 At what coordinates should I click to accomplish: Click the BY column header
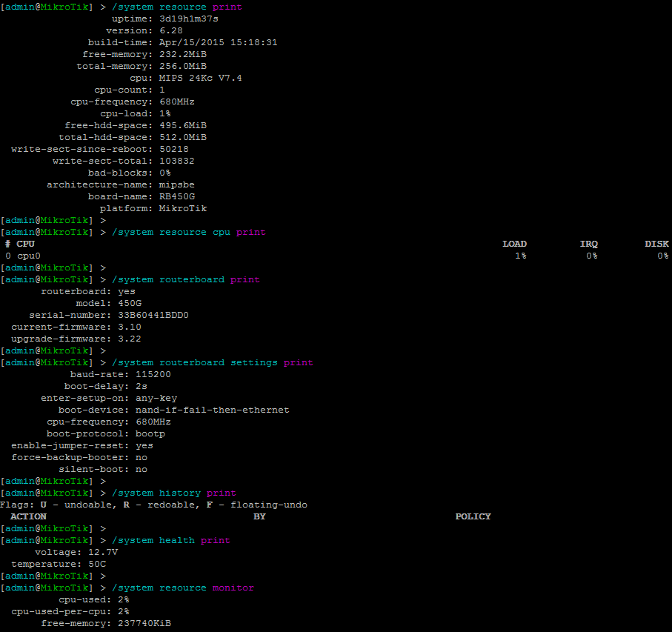259,516
